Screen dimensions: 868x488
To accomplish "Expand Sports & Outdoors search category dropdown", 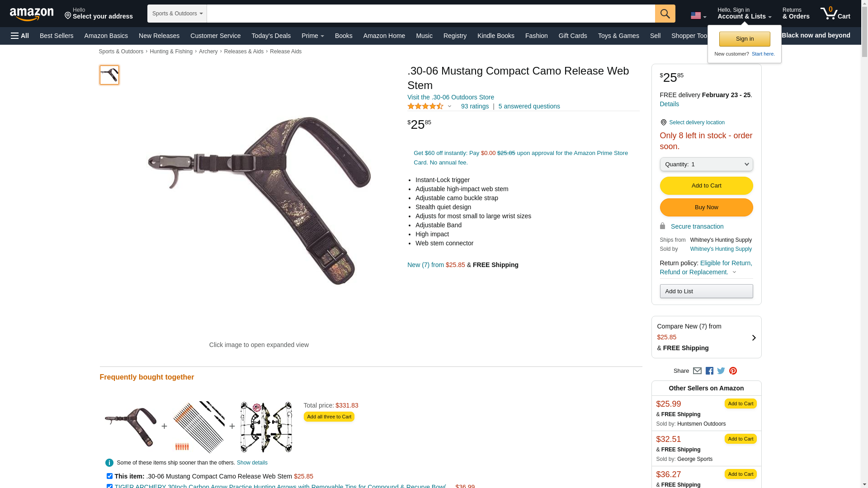I will (x=177, y=14).
